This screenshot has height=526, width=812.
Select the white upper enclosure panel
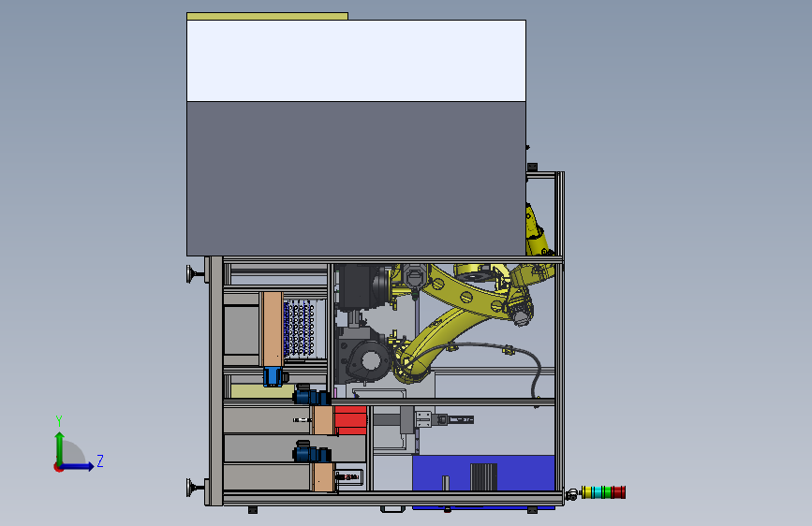pyautogui.click(x=356, y=61)
